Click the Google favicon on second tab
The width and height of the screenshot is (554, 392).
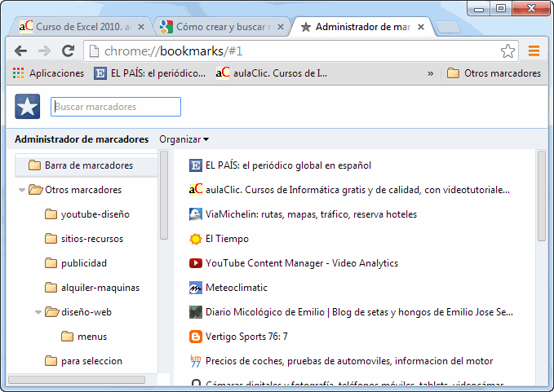click(x=166, y=27)
